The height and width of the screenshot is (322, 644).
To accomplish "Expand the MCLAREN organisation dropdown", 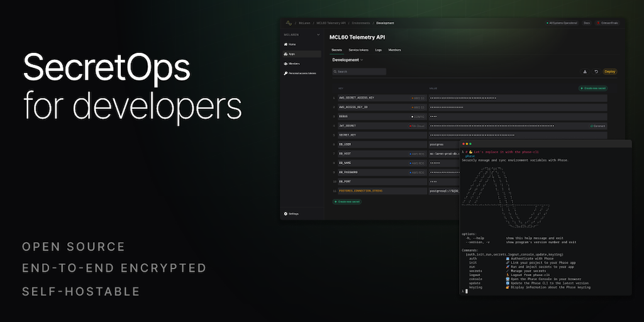I will point(302,35).
